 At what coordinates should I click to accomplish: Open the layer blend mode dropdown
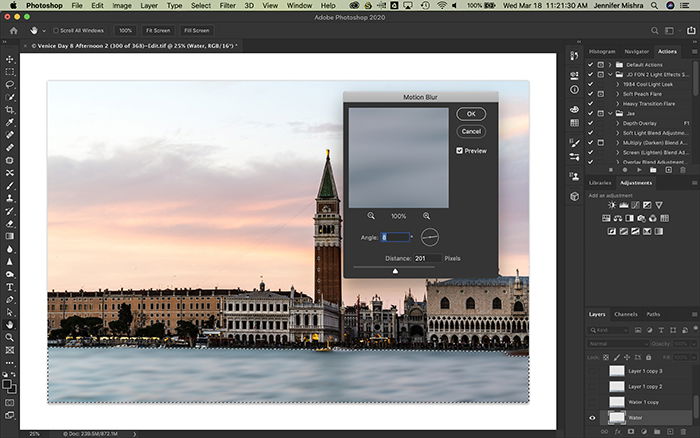coord(618,344)
